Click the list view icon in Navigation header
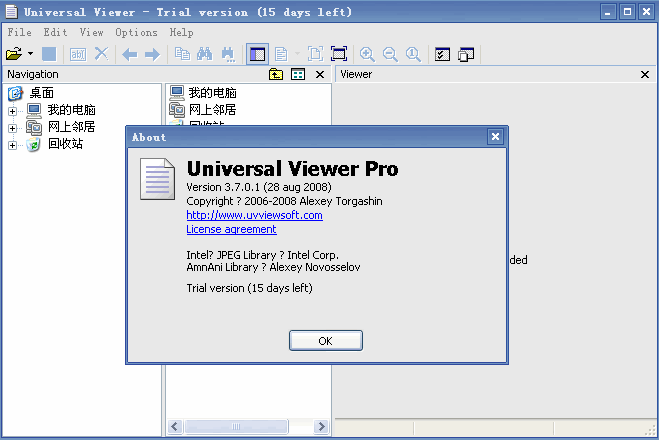The height and width of the screenshot is (440, 659). pyautogui.click(x=298, y=74)
